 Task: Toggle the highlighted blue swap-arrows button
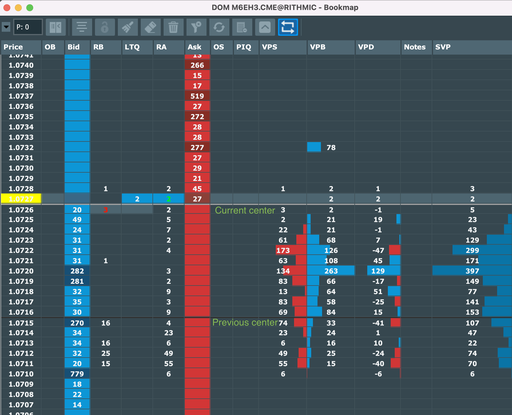pos(288,27)
